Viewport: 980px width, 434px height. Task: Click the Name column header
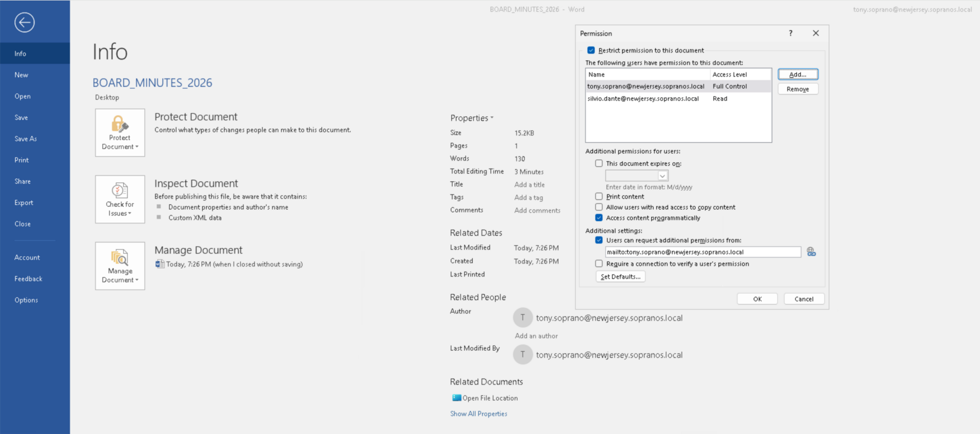coord(648,74)
